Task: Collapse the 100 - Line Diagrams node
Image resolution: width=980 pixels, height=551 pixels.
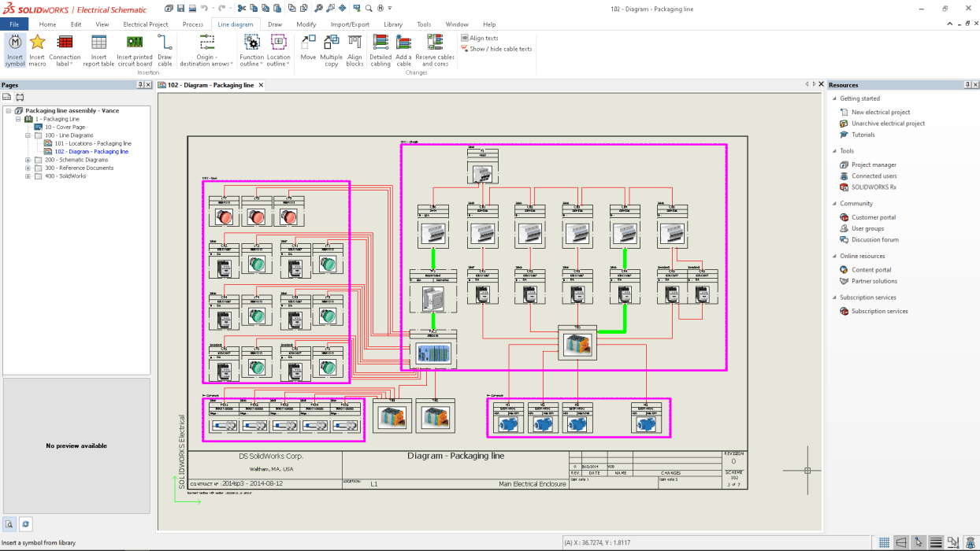Action: pos(28,135)
